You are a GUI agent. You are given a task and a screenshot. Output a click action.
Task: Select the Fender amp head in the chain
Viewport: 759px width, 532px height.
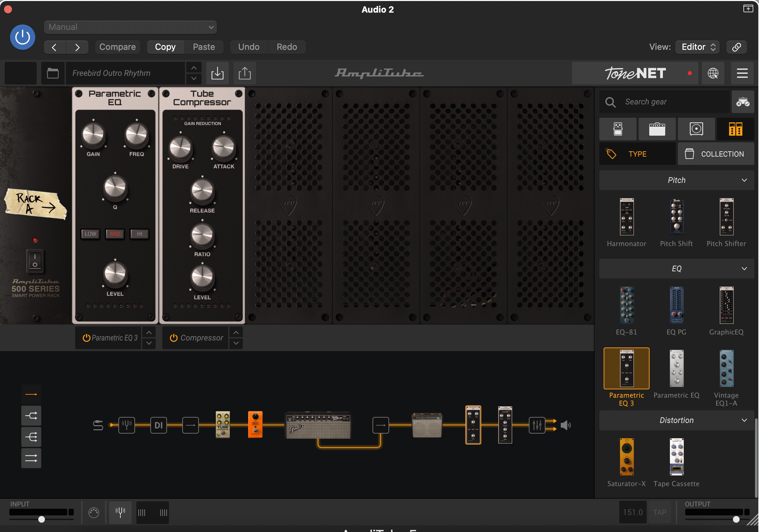point(318,425)
